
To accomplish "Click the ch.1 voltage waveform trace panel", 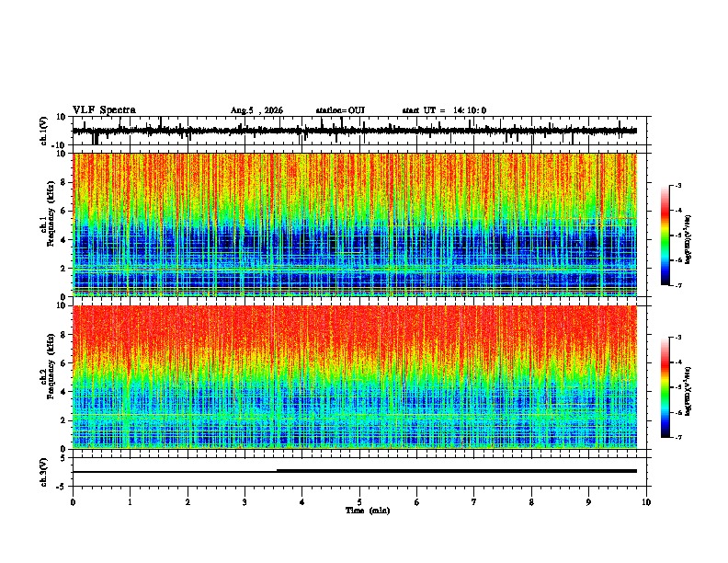I will 361,131.
